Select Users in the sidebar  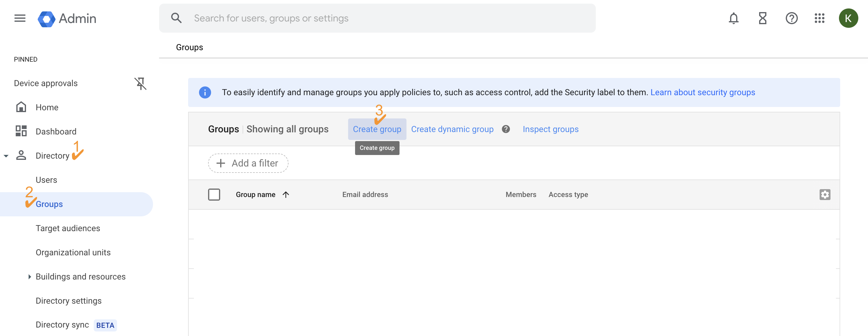(x=46, y=179)
